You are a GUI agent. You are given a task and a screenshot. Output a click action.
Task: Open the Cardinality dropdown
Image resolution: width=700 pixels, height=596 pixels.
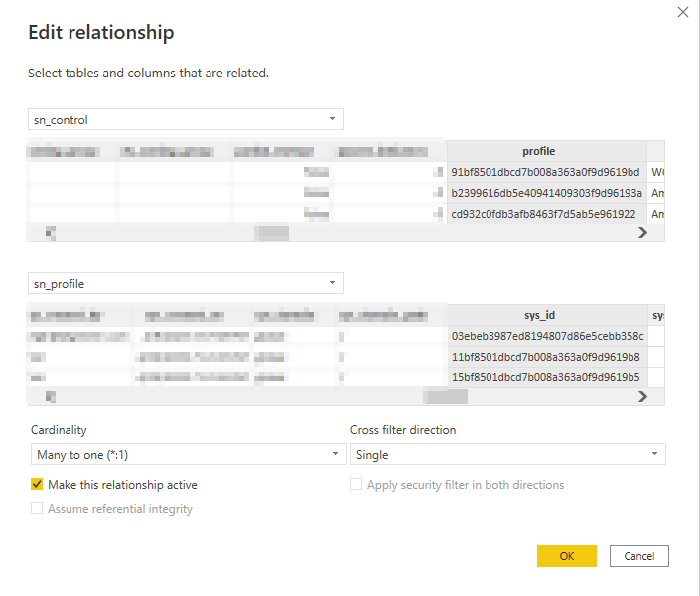pos(188,454)
